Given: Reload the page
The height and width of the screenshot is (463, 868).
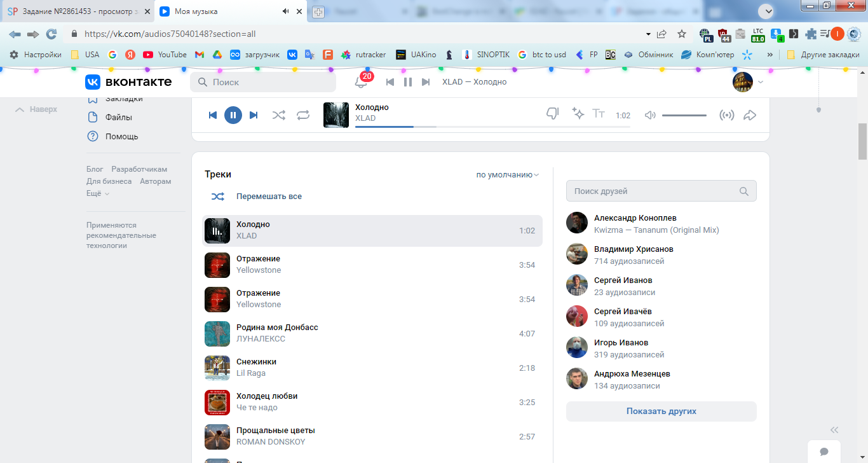Looking at the screenshot, I should click(x=51, y=34).
